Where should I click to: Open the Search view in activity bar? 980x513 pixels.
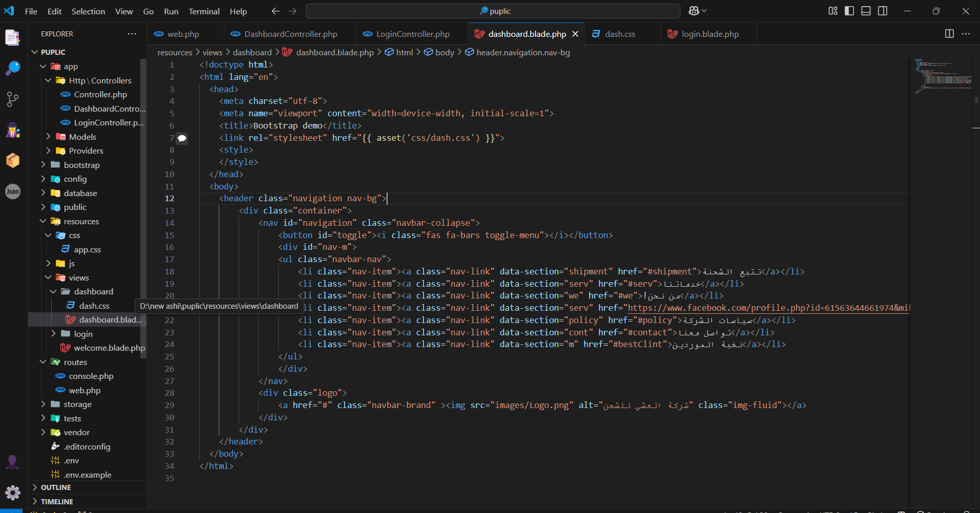(12, 68)
